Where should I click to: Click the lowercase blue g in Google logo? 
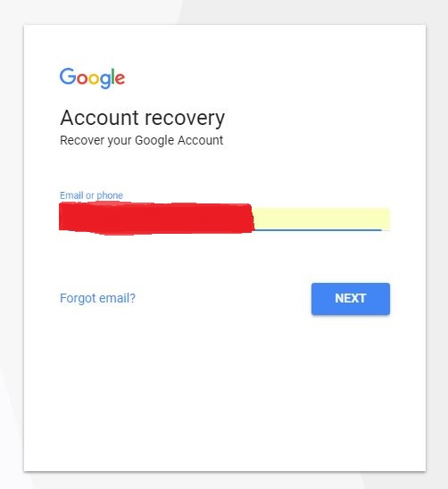(105, 81)
